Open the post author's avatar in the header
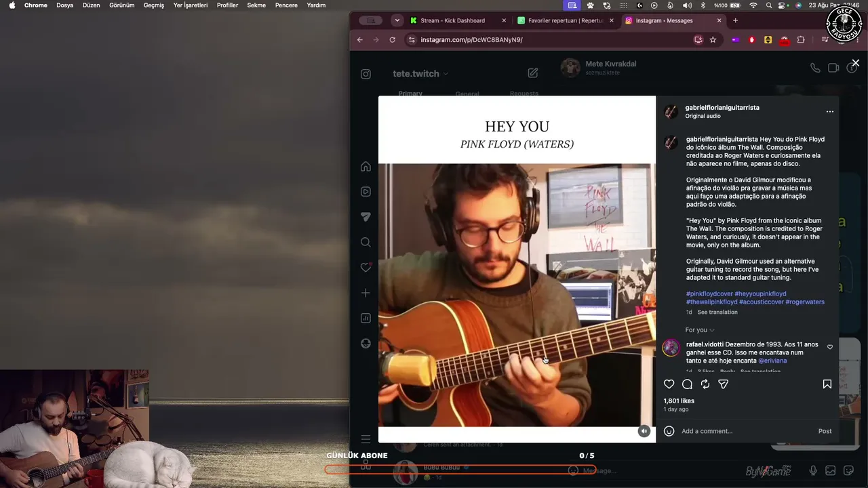This screenshot has width=868, height=488. 671,112
